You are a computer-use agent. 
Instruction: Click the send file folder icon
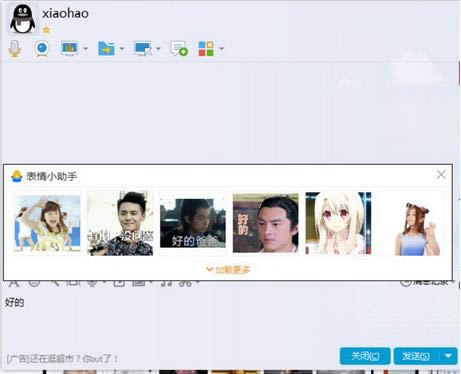106,49
